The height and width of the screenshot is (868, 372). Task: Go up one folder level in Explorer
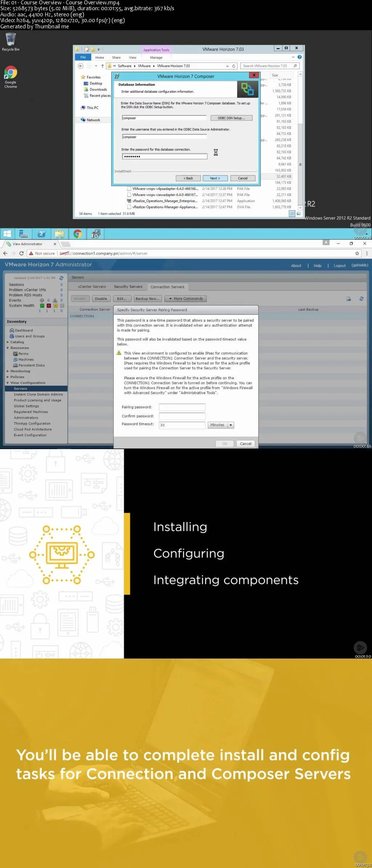tap(102, 66)
